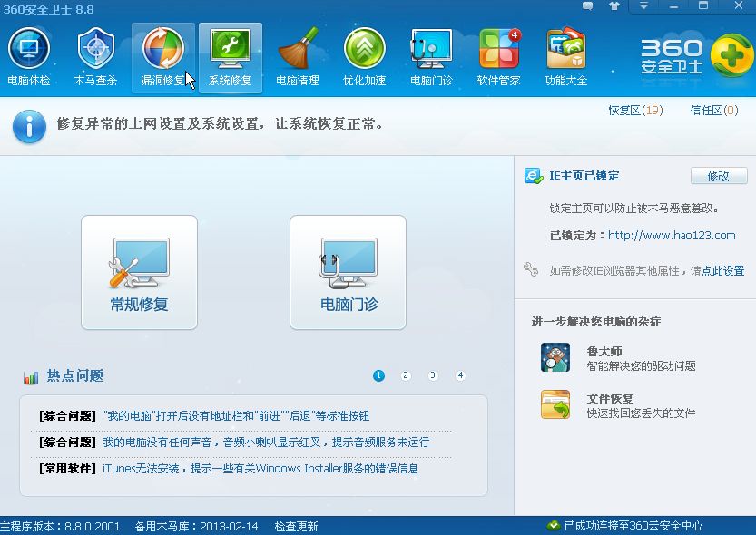Image resolution: width=756 pixels, height=535 pixels.
Task: Click 快速找回您丢失的文件 description
Action: click(642, 413)
